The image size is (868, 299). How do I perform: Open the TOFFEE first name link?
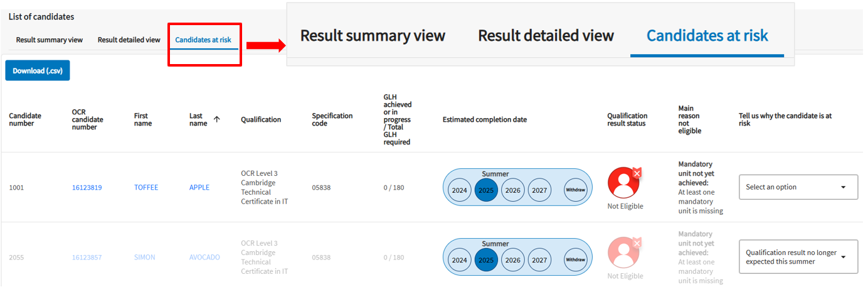146,187
